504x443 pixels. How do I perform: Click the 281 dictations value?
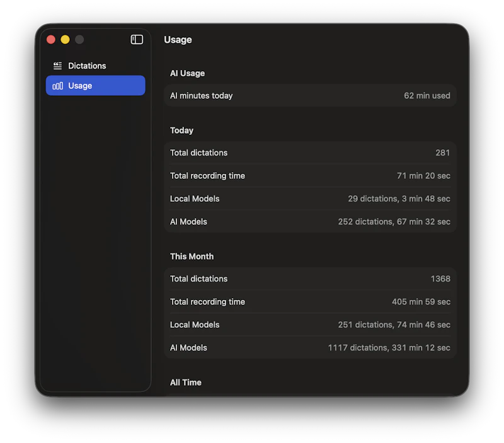tap(443, 152)
